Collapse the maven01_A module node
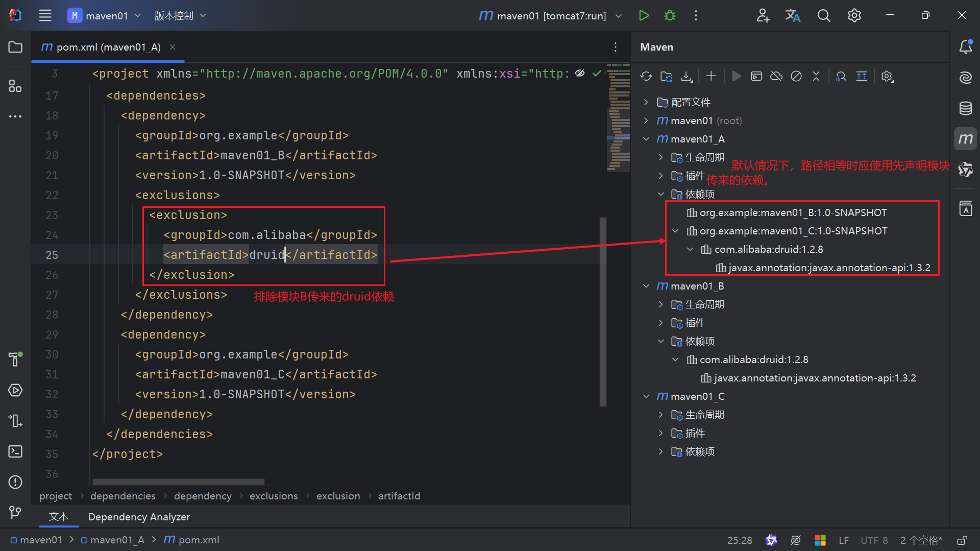This screenshot has width=980, height=551. 646,139
